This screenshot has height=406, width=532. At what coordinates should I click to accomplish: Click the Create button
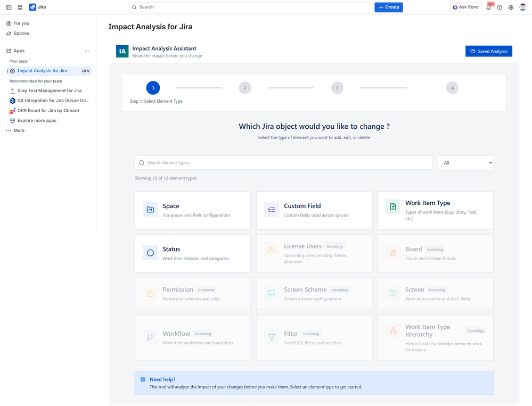point(388,7)
